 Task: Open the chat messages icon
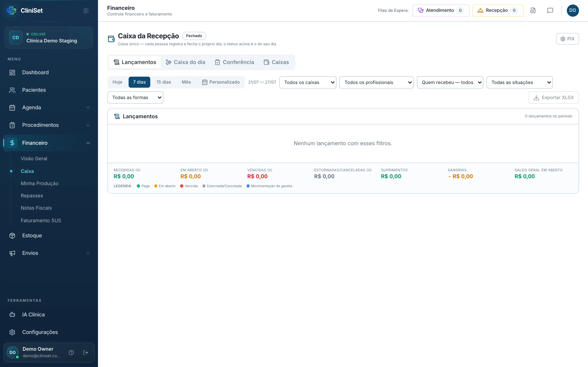550,10
